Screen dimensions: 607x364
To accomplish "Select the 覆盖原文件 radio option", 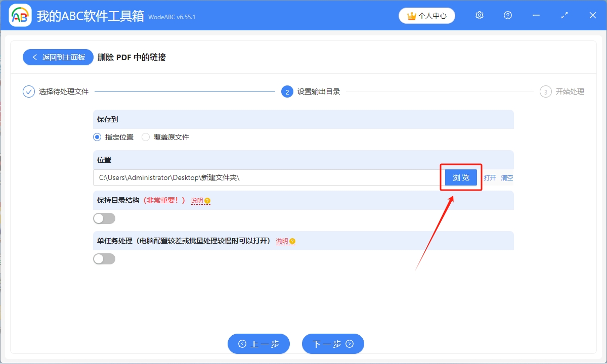I will tap(145, 136).
